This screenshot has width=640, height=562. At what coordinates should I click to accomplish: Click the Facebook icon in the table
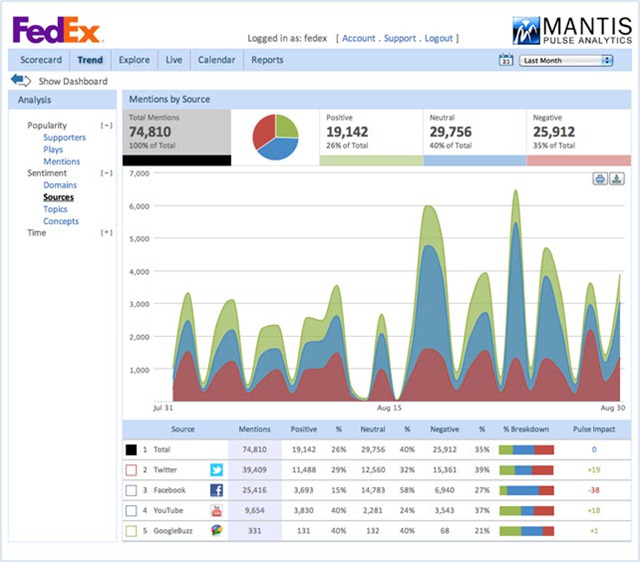click(x=216, y=490)
